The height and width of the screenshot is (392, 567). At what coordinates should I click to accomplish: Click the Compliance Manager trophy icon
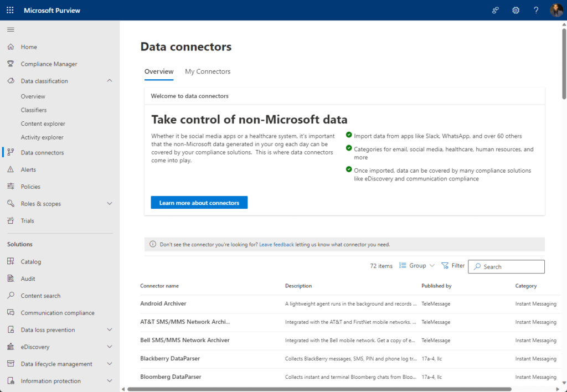pos(11,64)
